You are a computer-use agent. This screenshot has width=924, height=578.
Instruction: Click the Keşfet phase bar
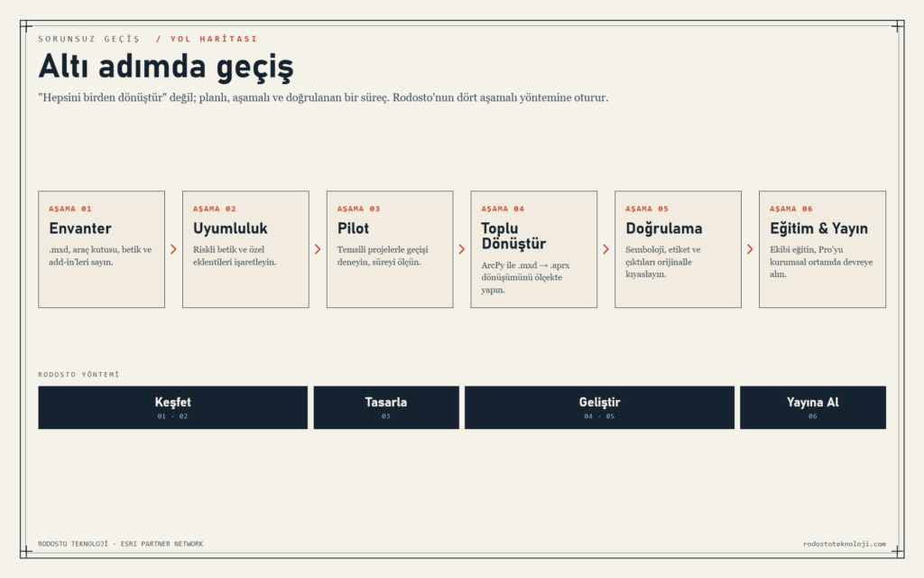(x=172, y=407)
